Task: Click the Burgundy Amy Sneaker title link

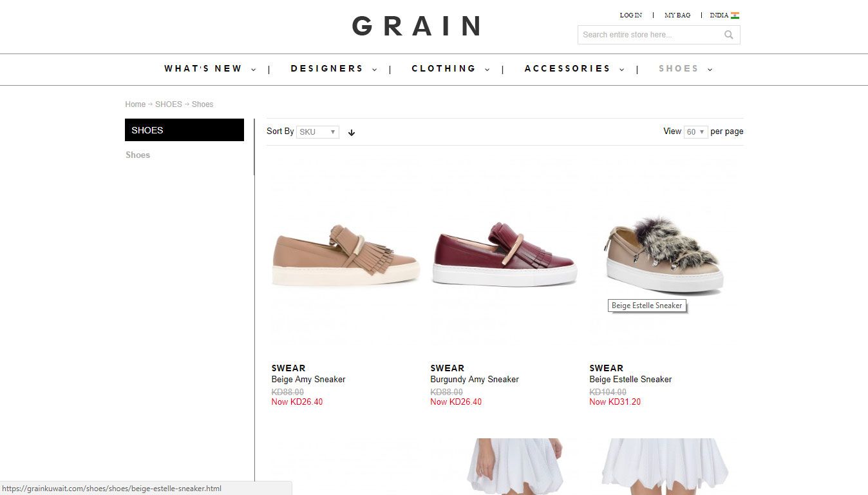Action: [x=475, y=379]
